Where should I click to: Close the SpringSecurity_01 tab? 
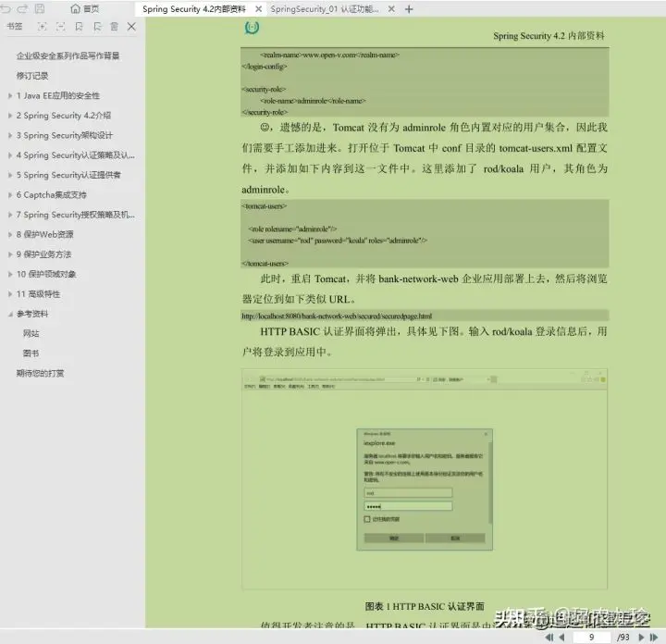(x=391, y=9)
